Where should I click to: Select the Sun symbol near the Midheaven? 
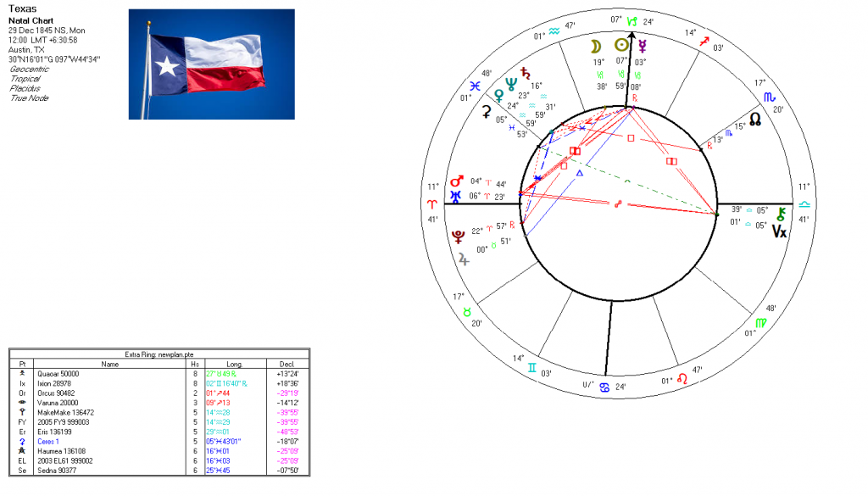[622, 45]
